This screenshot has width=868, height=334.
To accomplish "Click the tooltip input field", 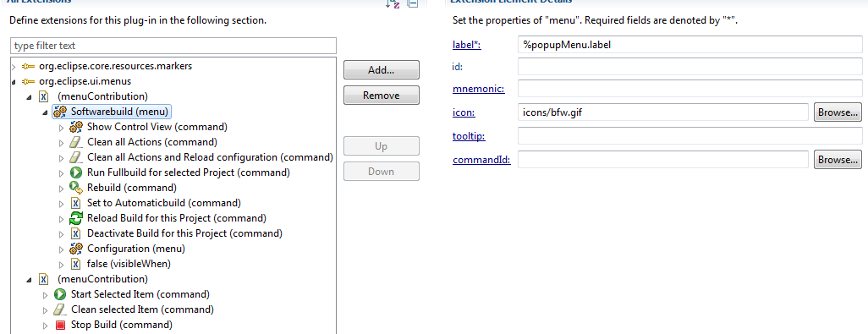I will click(x=690, y=135).
